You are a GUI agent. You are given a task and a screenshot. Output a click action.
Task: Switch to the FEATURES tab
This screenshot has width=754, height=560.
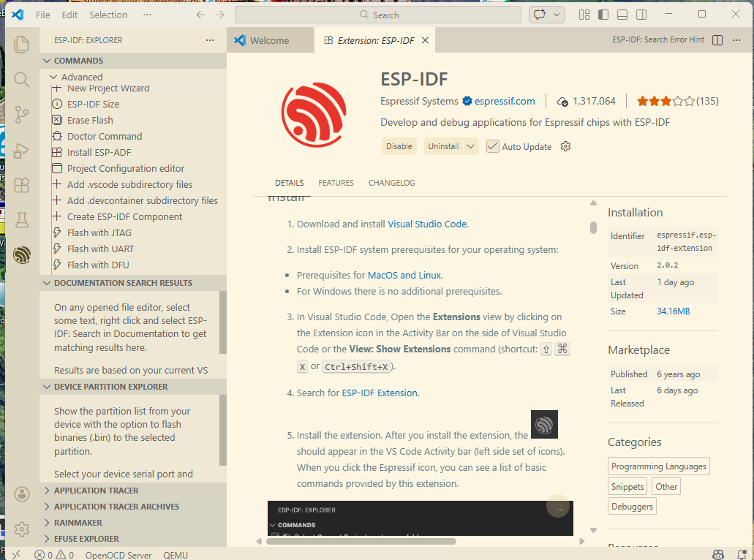(336, 183)
